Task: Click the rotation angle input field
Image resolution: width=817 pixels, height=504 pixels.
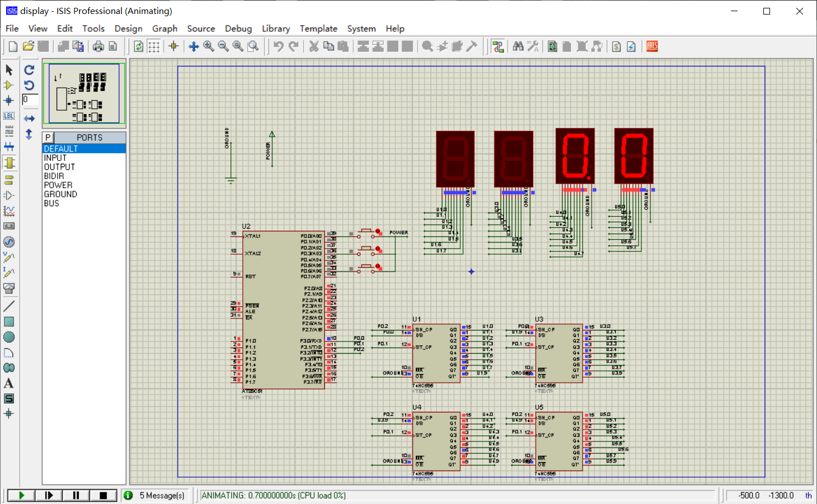Action: point(30,99)
